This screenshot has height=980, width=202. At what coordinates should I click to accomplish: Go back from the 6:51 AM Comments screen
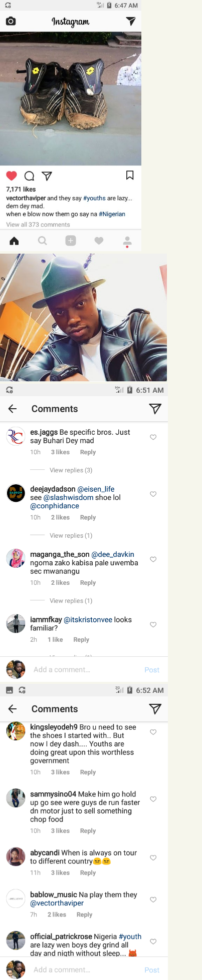(13, 409)
